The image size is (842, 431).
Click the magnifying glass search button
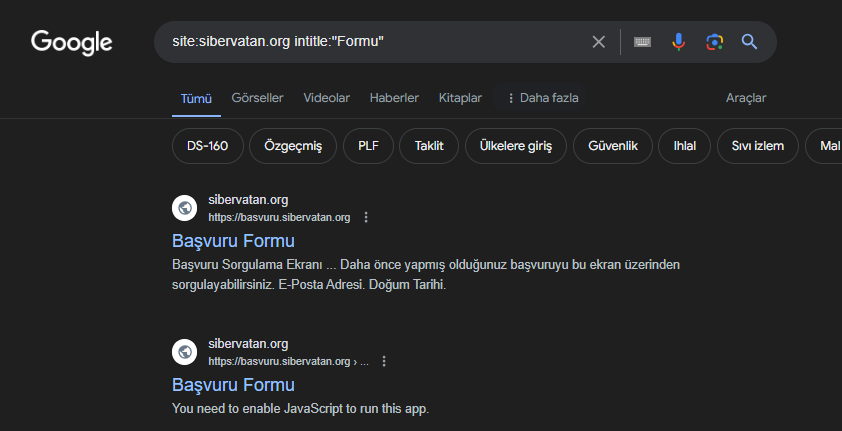click(x=749, y=42)
